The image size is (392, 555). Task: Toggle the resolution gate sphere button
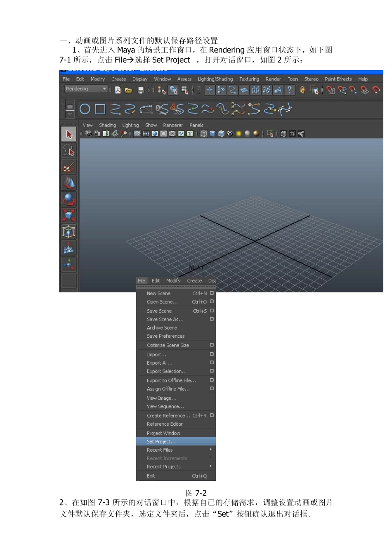click(155, 133)
